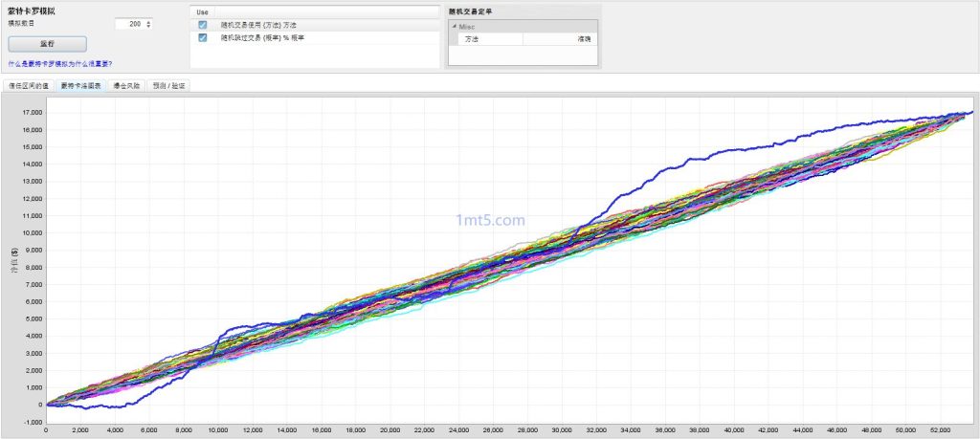Collapse the Misc property group
980x439 pixels.
coord(455,27)
